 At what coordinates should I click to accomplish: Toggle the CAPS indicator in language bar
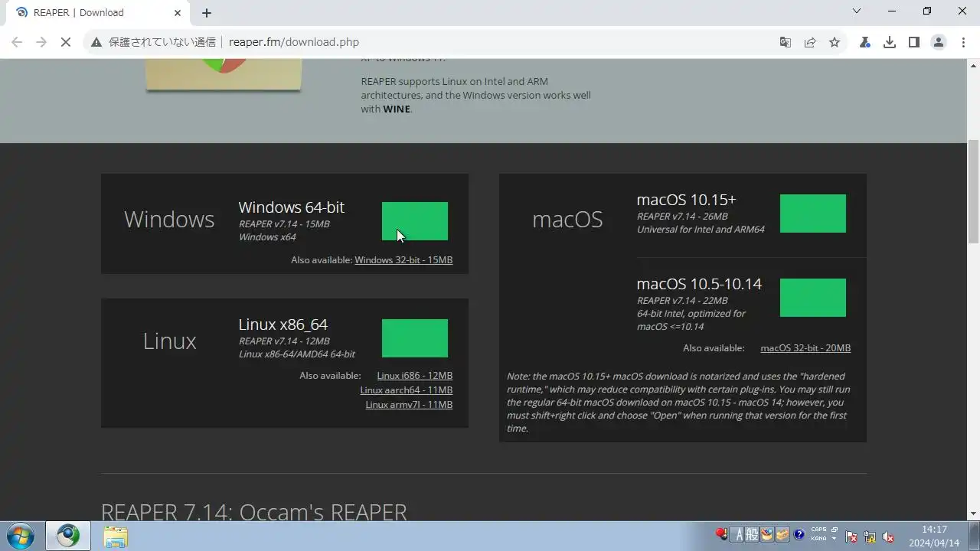[818, 530]
